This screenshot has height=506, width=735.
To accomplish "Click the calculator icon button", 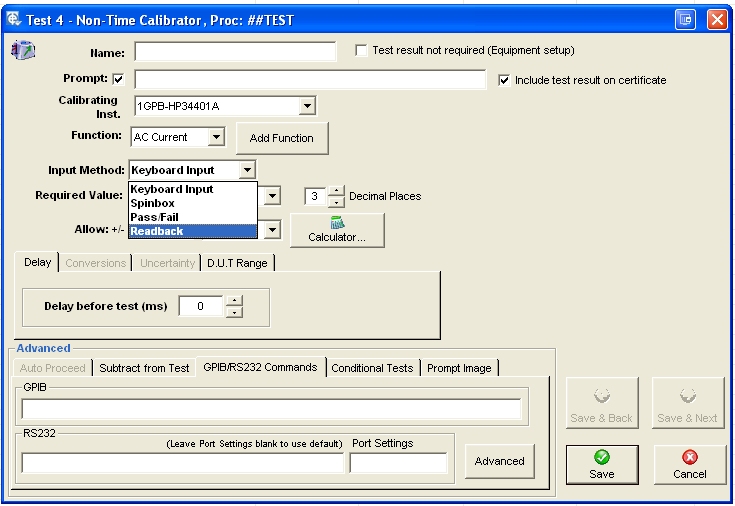I will click(x=337, y=230).
